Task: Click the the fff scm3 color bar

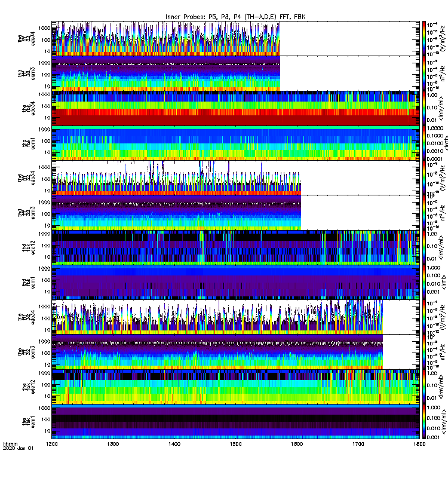Action: click(x=424, y=352)
